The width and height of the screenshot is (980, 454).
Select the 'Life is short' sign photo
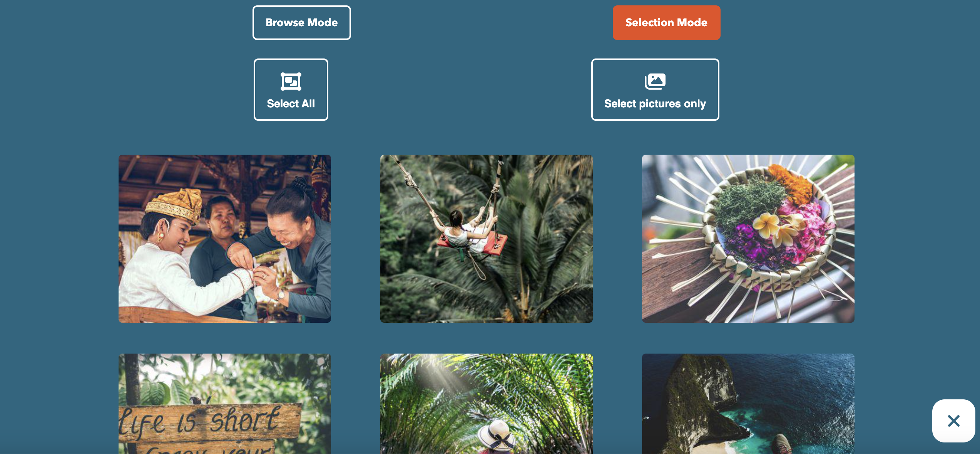coord(224,403)
